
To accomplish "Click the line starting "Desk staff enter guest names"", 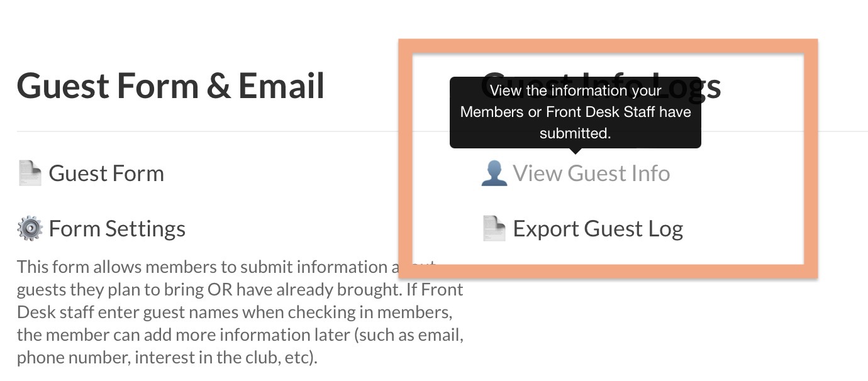I will [x=234, y=312].
